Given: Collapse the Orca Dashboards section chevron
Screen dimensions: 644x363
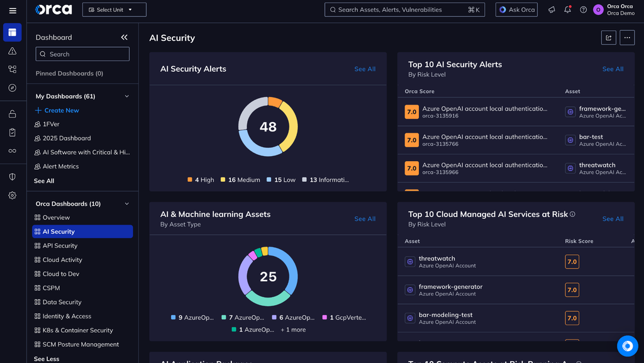Looking at the screenshot, I should [127, 204].
